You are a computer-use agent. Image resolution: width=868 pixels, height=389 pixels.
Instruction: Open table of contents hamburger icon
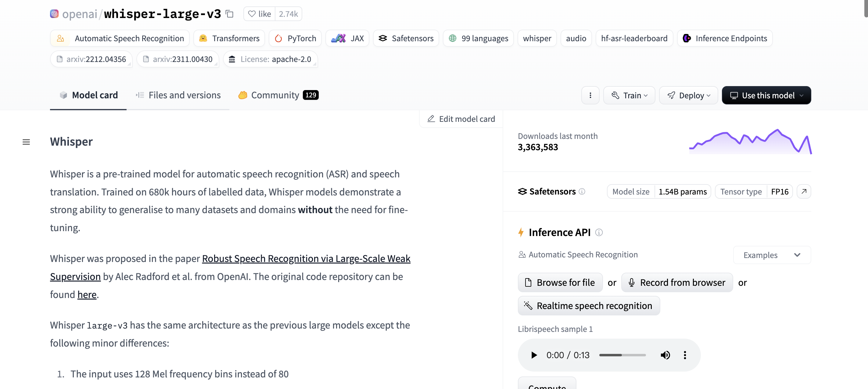26,142
